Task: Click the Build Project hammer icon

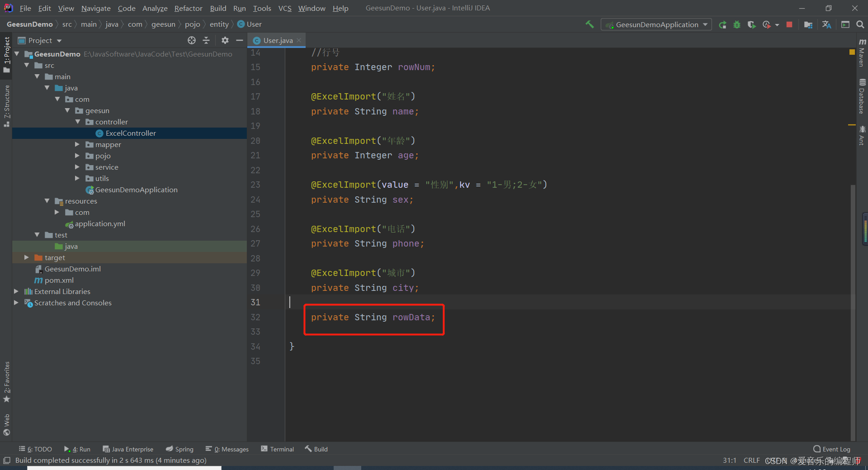Action: pyautogui.click(x=590, y=24)
